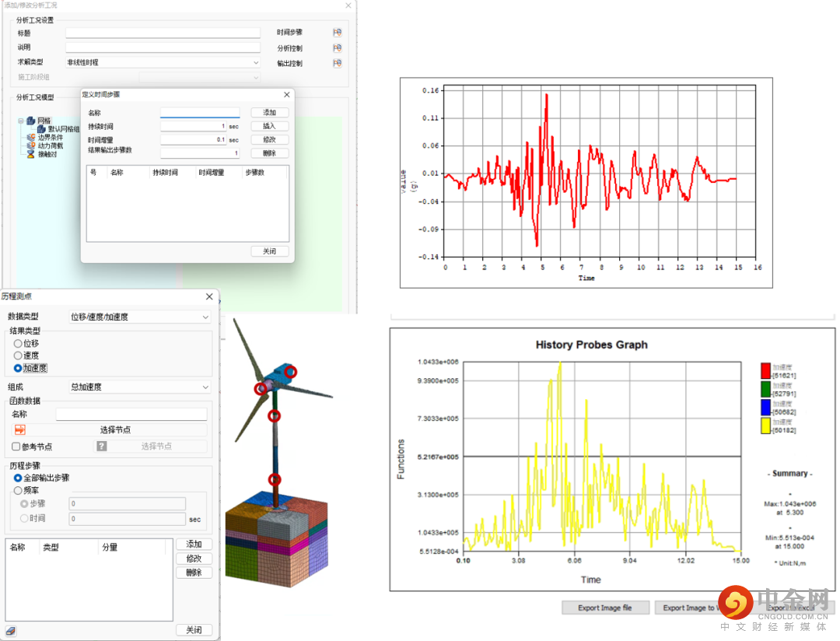Click the 关闭 button in 历程测点
The image size is (840, 641).
click(x=194, y=630)
